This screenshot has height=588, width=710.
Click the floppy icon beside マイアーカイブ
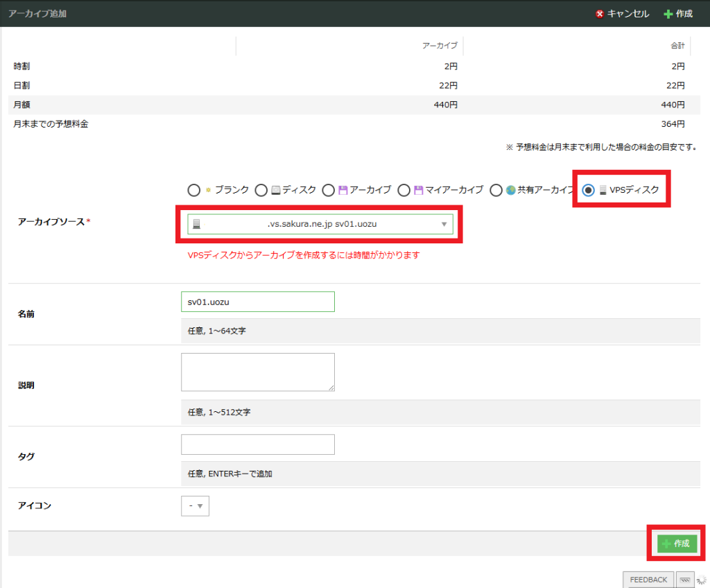(x=418, y=190)
